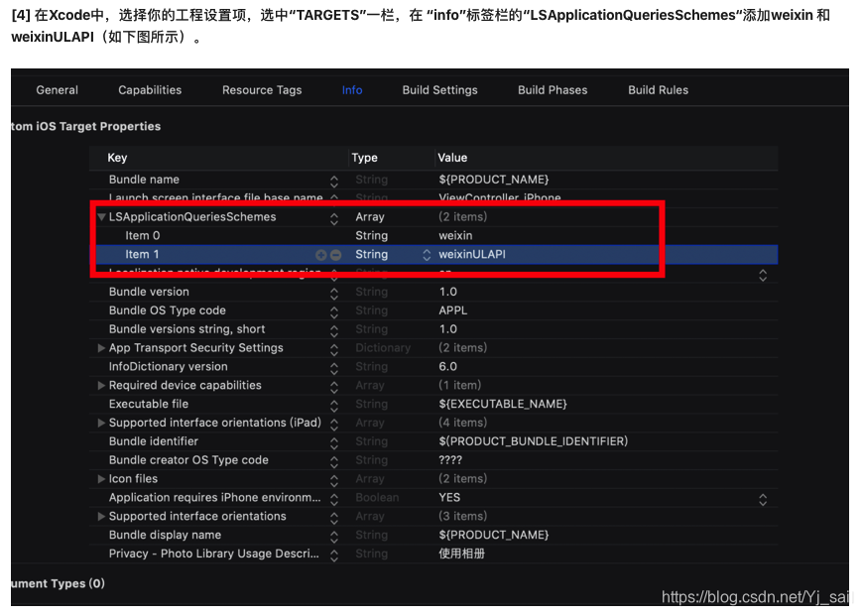The image size is (863, 616).
Task: Open Build Rules tab
Action: [x=659, y=89]
